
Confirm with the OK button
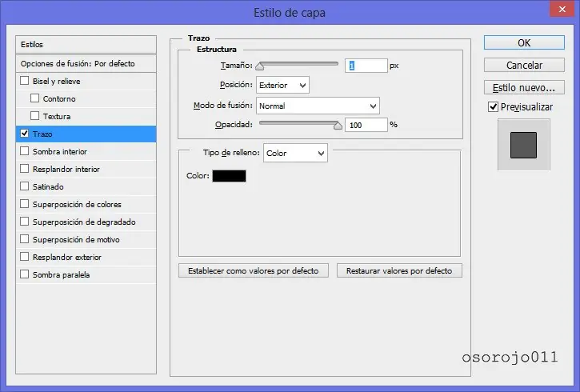point(524,42)
